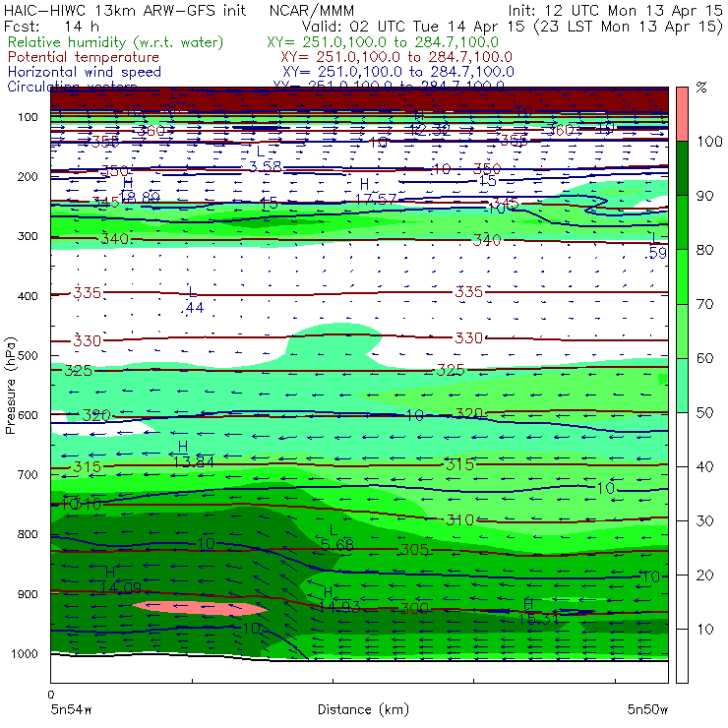Click the 300 hPa pressure tick label
728x728 pixels.
28,236
